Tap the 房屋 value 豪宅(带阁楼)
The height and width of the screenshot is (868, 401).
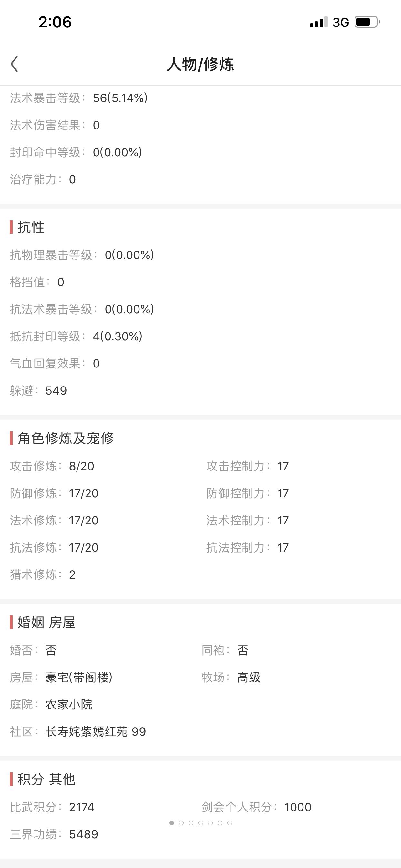click(x=79, y=677)
